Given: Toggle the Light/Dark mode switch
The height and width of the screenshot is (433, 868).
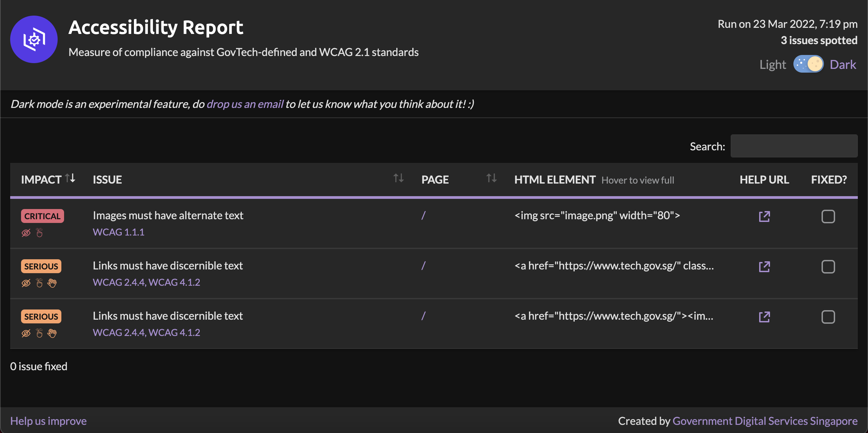Looking at the screenshot, I should pos(808,64).
